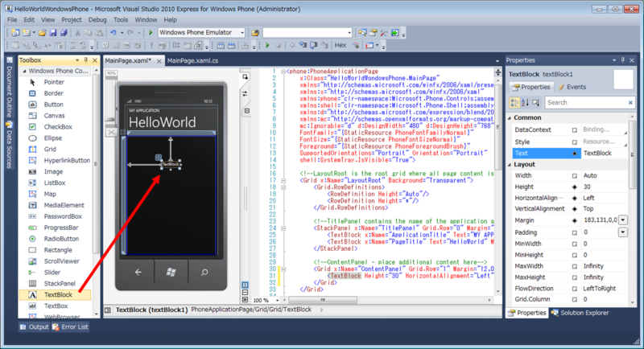Open the designer zoom percentage dropdown

click(x=277, y=300)
